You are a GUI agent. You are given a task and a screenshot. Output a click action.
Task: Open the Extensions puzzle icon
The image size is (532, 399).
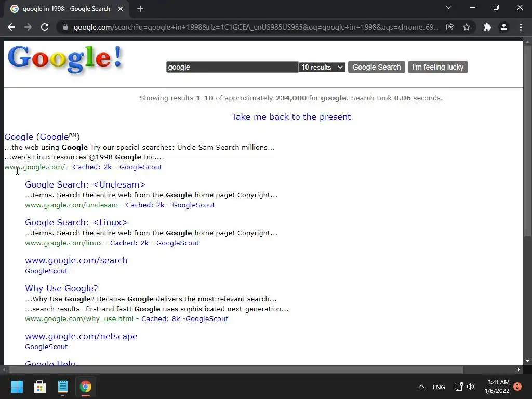[487, 27]
